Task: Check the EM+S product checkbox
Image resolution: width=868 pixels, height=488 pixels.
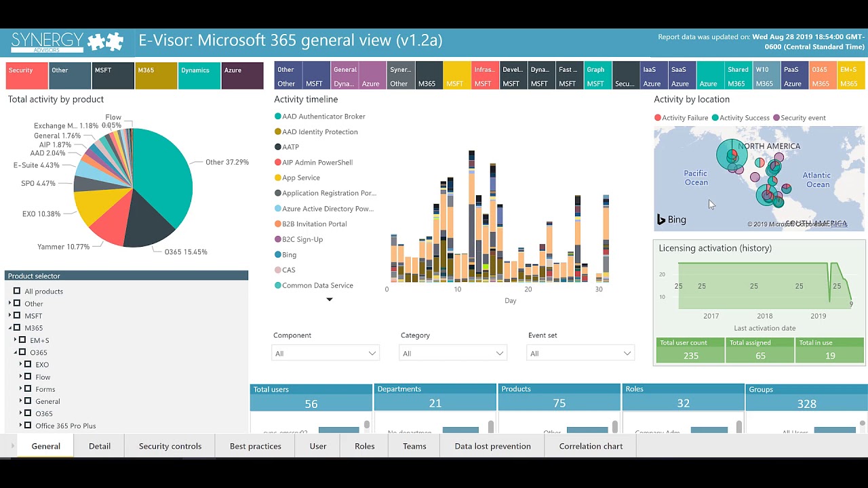Action: coord(22,340)
